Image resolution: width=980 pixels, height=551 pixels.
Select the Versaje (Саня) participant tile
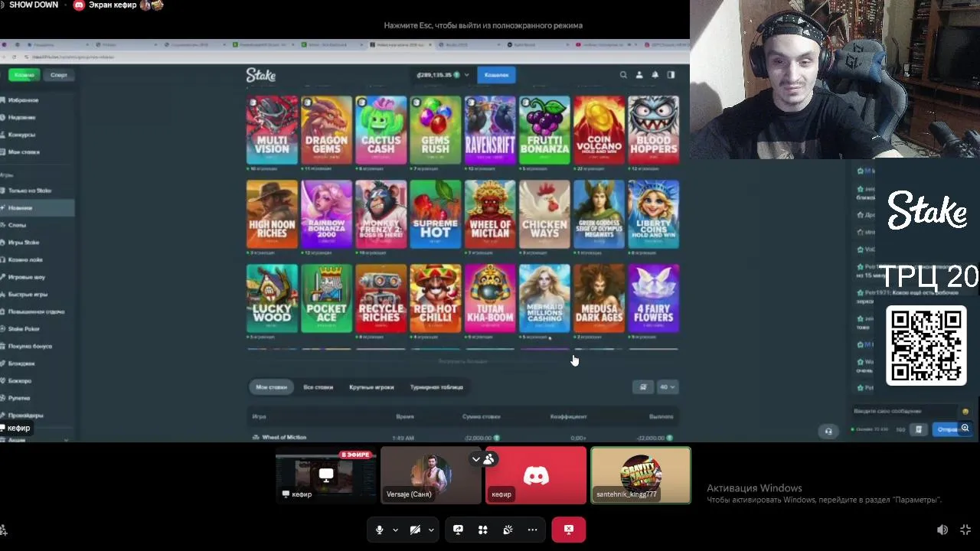click(x=431, y=475)
